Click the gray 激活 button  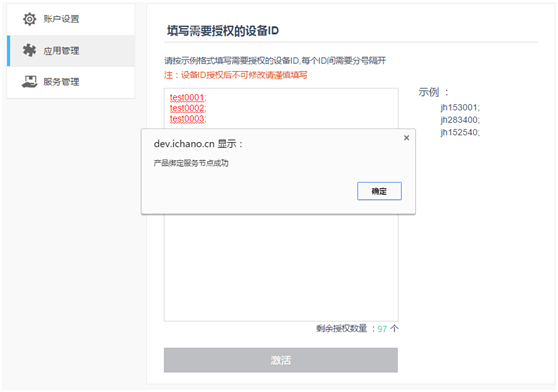coord(281,360)
